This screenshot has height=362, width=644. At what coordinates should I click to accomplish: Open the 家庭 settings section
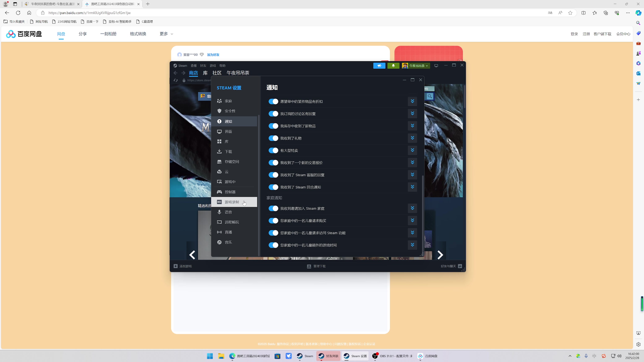coord(234,101)
